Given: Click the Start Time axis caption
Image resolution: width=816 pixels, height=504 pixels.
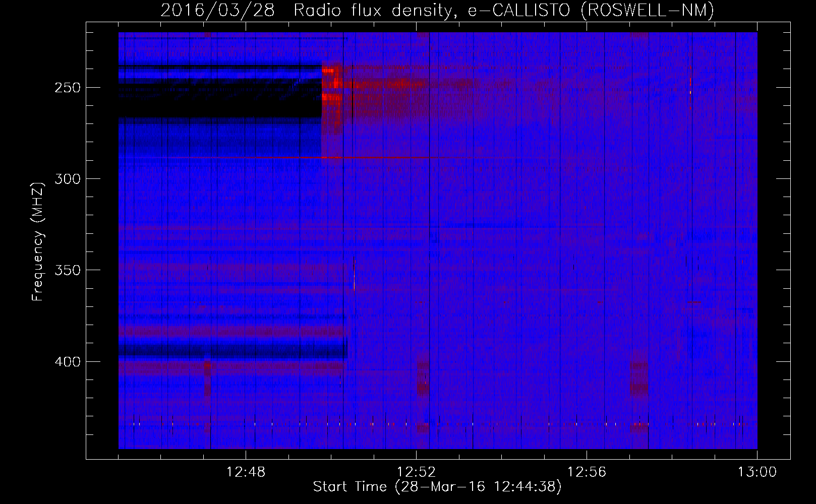Looking at the screenshot, I should click(437, 487).
